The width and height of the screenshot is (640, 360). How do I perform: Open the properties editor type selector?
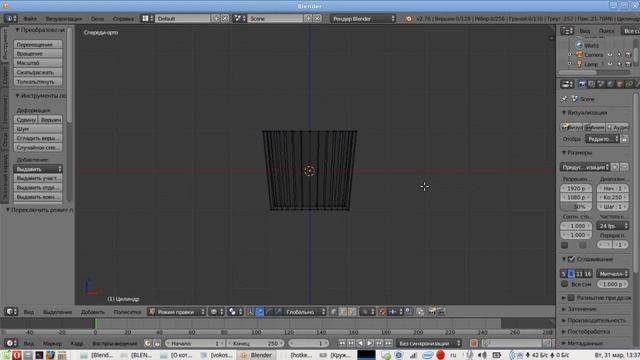click(x=567, y=84)
